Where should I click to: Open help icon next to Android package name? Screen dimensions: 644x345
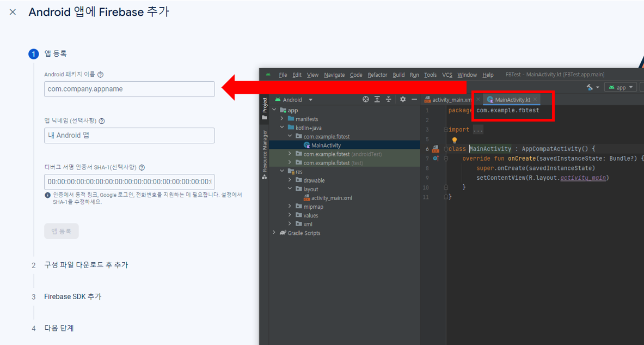click(101, 75)
